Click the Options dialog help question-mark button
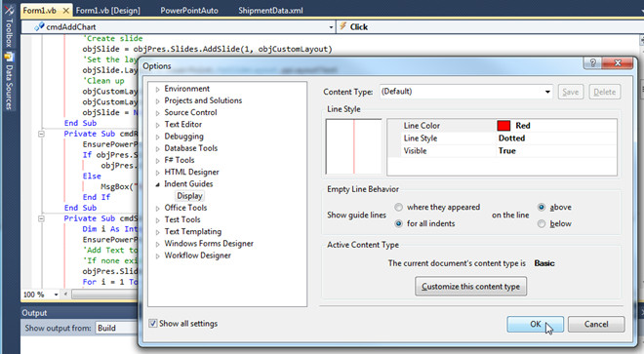 click(592, 62)
